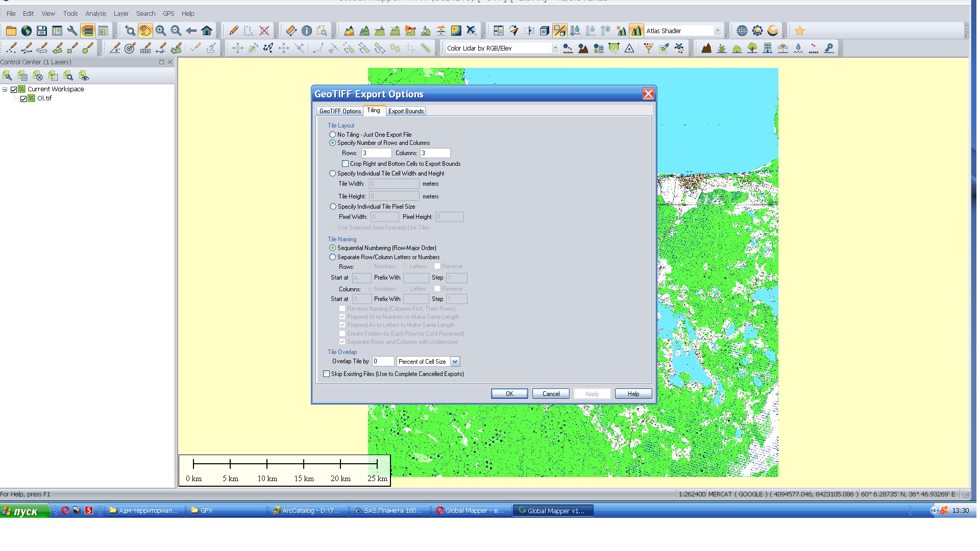This screenshot has height=551, width=980.
Task: Click into the Rows input field
Action: click(x=376, y=153)
